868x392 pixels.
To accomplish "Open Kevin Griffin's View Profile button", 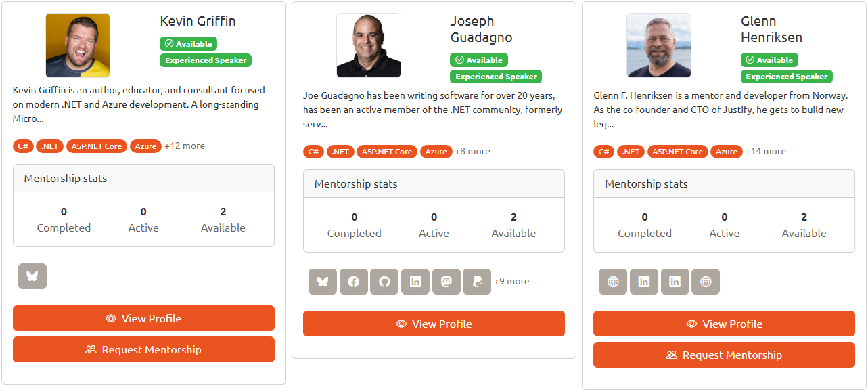I will [x=143, y=318].
